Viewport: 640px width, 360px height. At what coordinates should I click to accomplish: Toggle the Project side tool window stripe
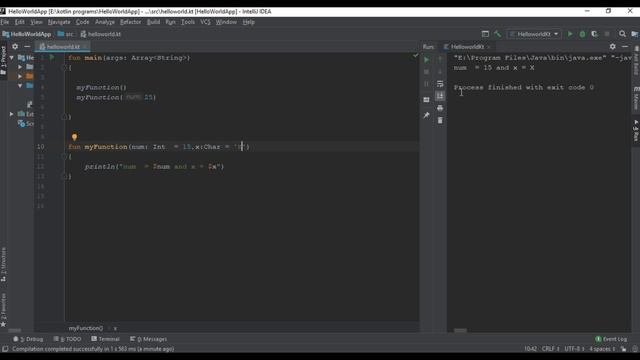tap(4, 60)
